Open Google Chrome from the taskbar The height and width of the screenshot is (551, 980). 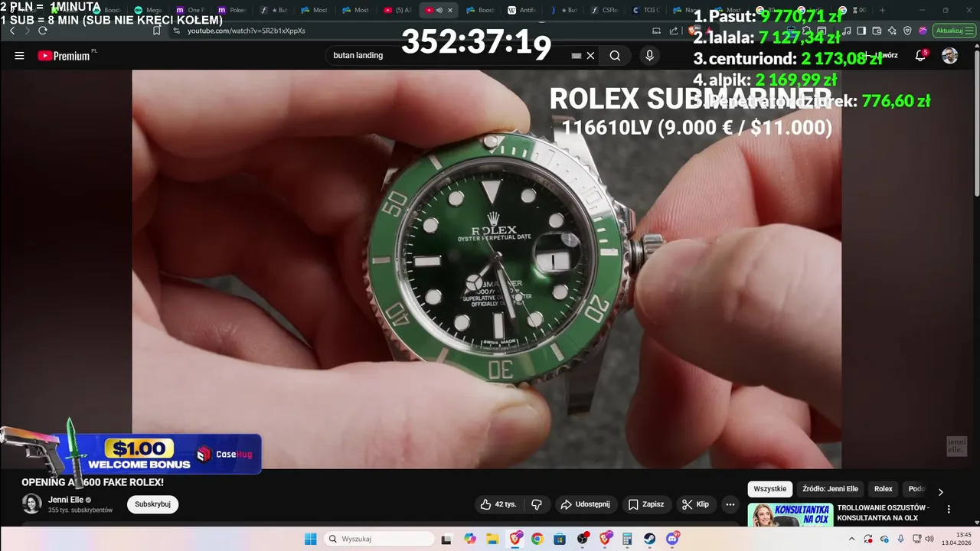tap(537, 539)
